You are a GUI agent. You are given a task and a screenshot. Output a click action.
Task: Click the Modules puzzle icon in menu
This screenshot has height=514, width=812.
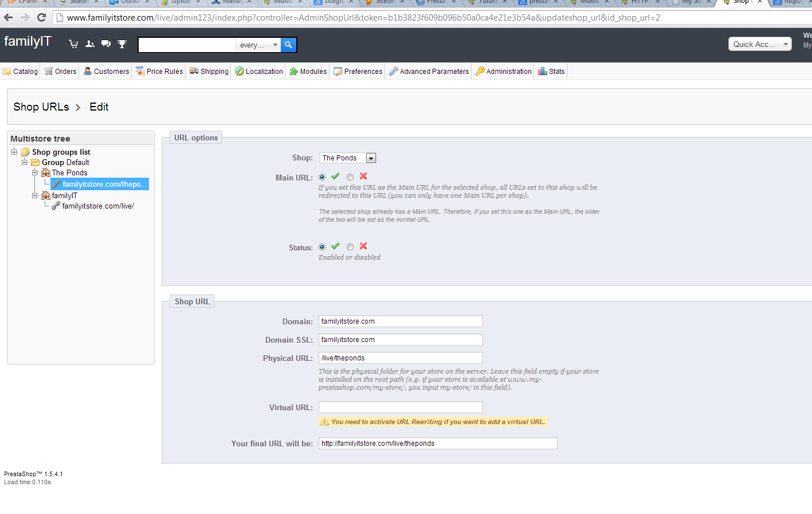tap(294, 72)
